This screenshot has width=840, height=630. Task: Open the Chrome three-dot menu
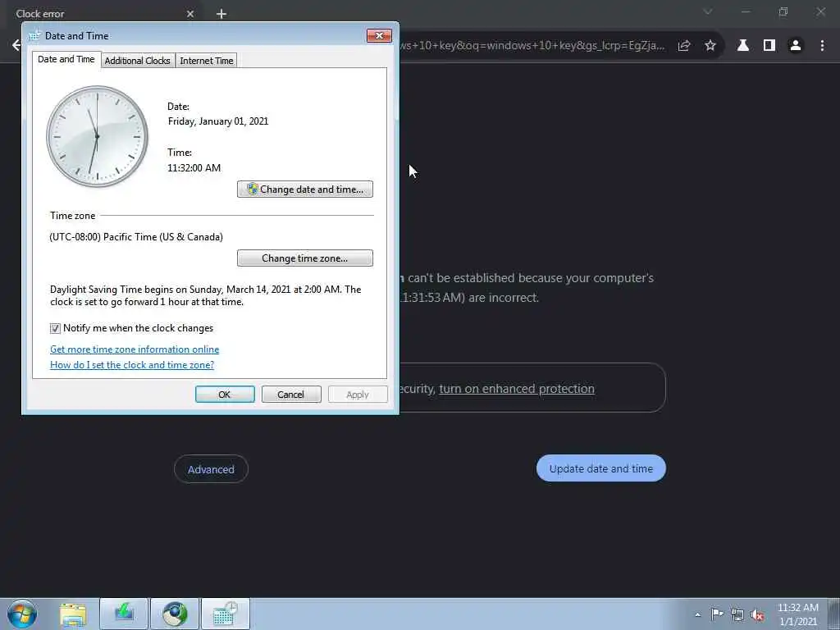[822, 46]
